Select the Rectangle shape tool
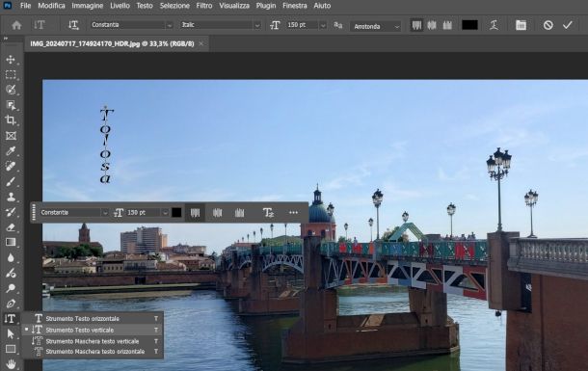The image size is (588, 371). point(11,349)
